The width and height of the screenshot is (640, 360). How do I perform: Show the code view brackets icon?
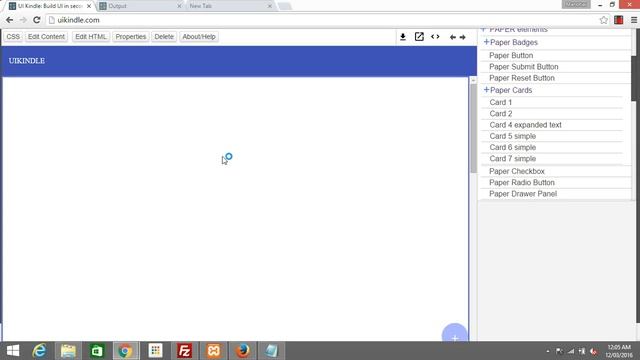[435, 37]
